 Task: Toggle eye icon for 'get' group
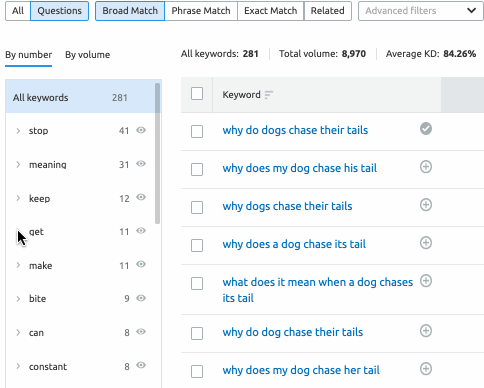141,231
